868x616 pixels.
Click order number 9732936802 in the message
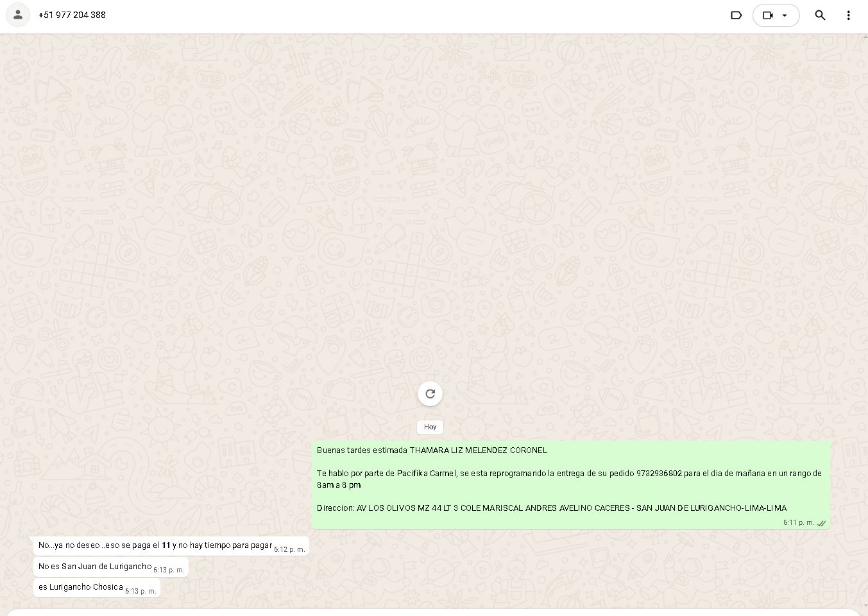(x=659, y=474)
